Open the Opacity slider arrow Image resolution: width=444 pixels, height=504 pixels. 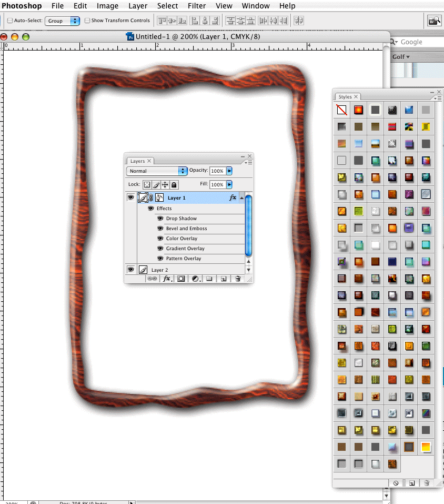point(229,171)
